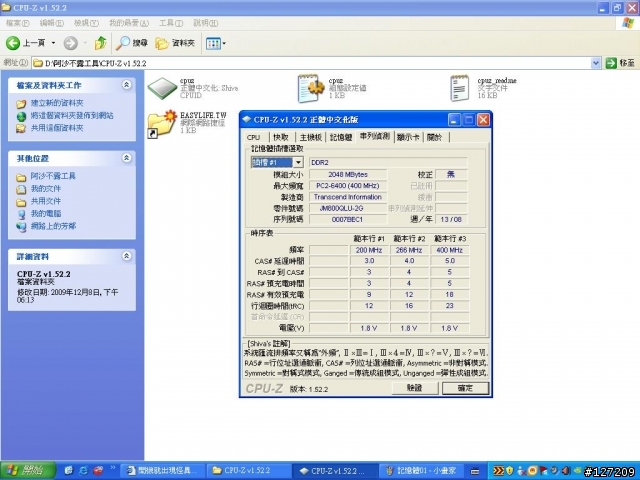Click the week/year value 13 / 08
This screenshot has width=640, height=480.
451,220
